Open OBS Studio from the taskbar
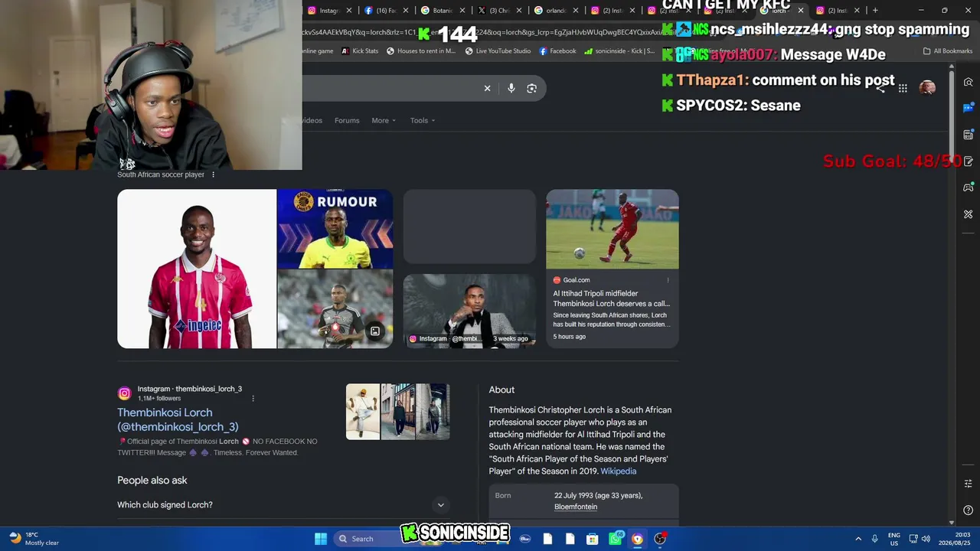Image resolution: width=980 pixels, height=551 pixels. pyautogui.click(x=660, y=539)
